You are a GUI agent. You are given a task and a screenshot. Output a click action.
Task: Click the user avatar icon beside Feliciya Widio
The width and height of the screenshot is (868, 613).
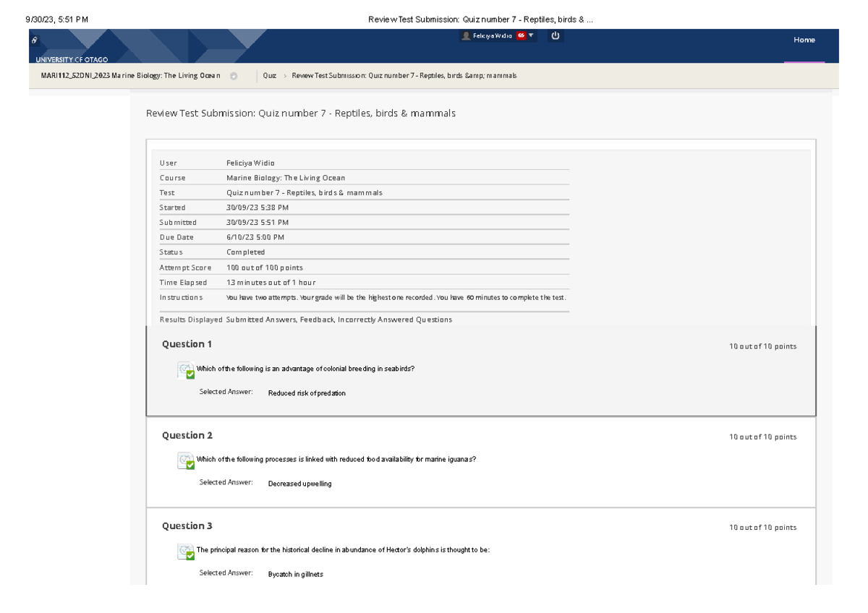467,36
